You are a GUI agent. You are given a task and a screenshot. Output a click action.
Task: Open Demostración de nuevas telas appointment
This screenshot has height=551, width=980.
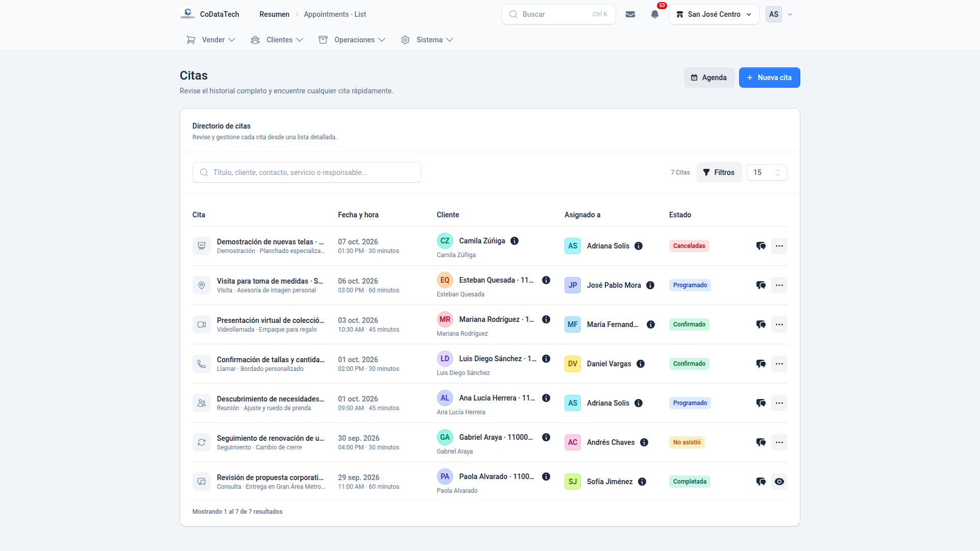click(270, 242)
